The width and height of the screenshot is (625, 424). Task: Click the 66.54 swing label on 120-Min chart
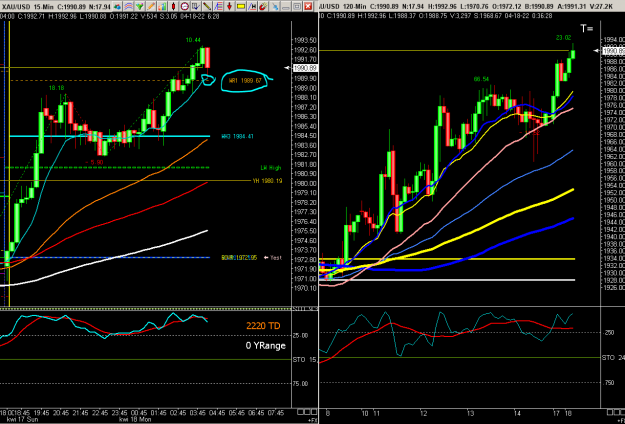click(481, 79)
